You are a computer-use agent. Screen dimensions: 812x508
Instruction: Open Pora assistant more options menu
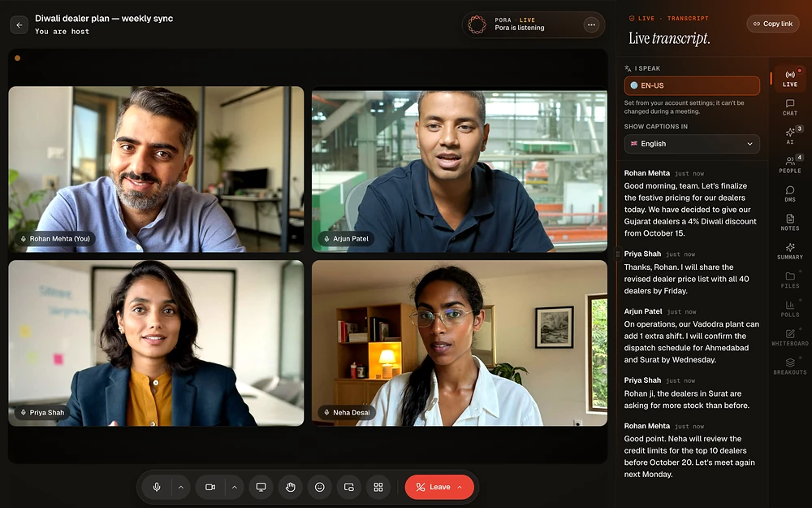coord(591,24)
